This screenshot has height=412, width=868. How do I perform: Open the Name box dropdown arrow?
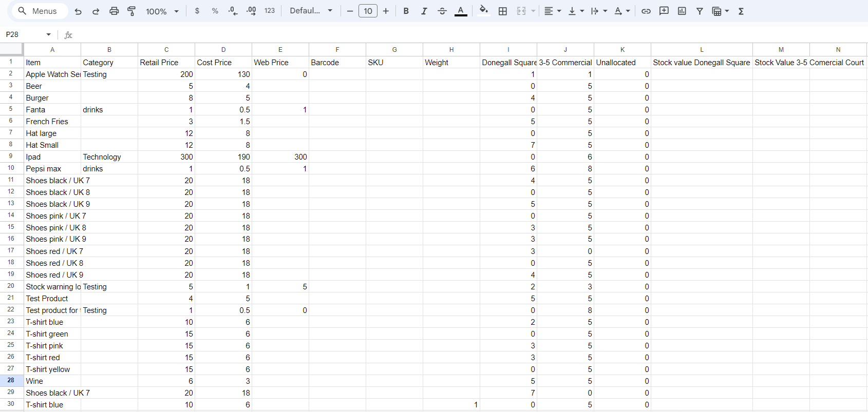click(49, 34)
